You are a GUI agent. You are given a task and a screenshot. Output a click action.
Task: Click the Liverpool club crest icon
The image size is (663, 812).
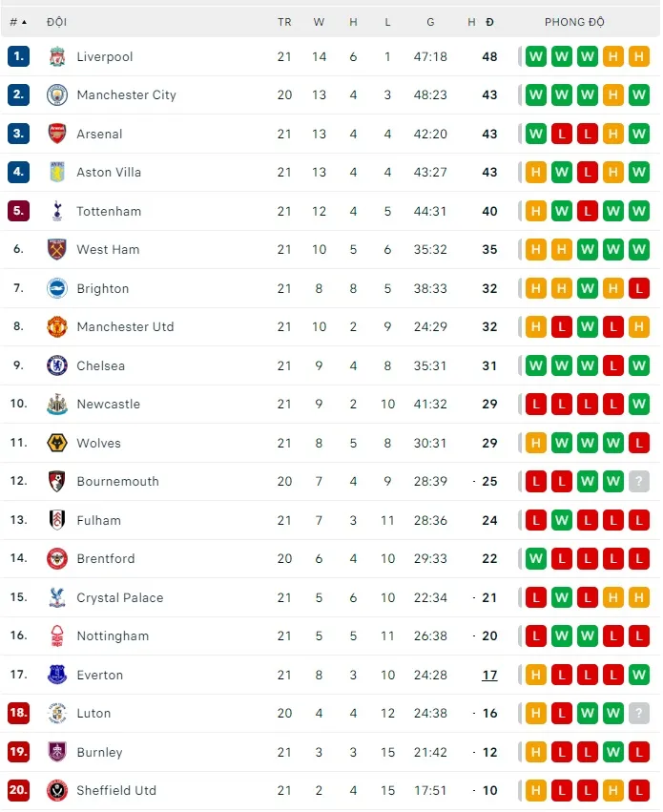[57, 57]
